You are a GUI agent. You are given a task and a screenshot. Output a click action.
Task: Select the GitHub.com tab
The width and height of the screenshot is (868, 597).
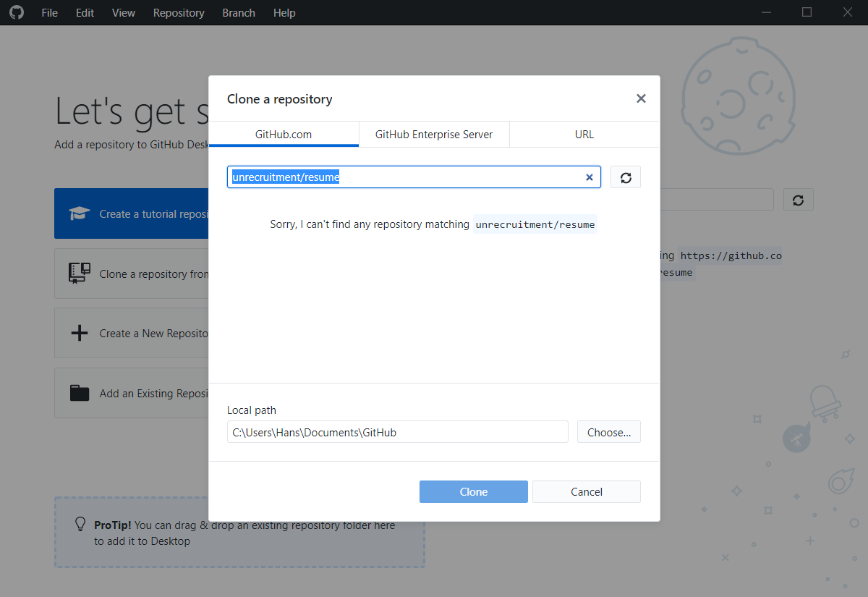click(283, 134)
